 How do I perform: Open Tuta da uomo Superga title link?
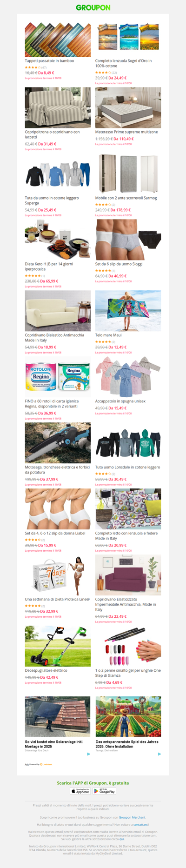(x=52, y=200)
